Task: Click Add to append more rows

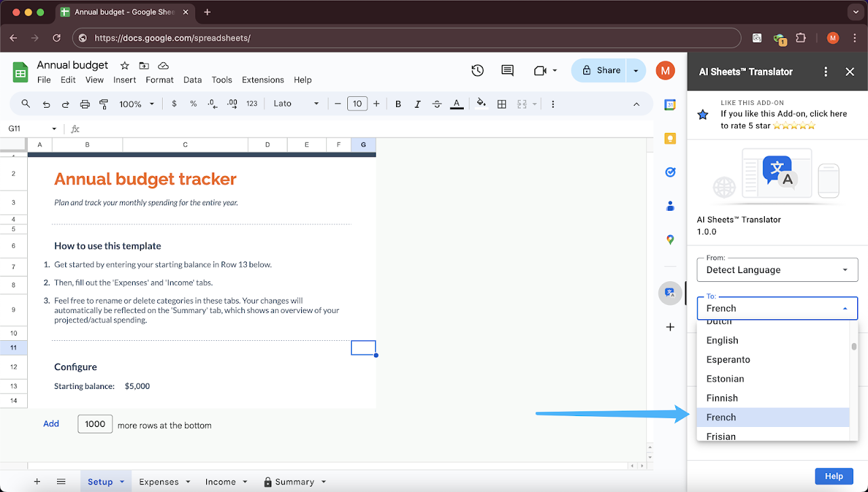Action: pos(51,424)
